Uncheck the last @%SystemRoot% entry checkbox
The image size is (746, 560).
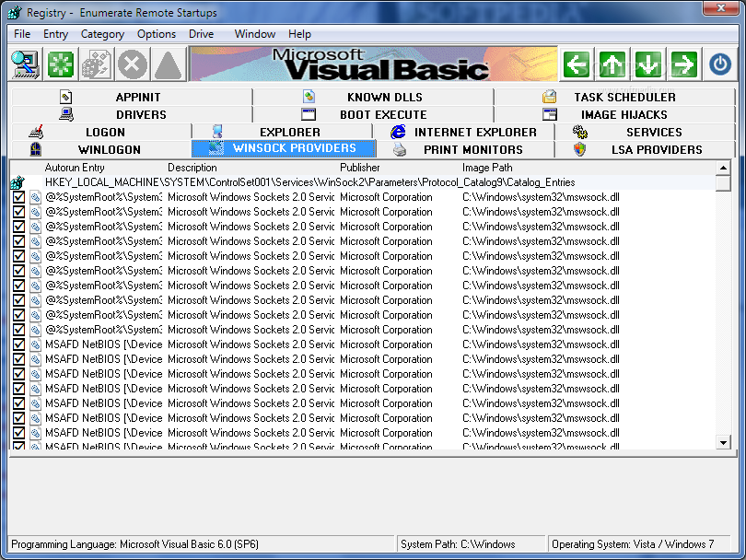(18, 330)
